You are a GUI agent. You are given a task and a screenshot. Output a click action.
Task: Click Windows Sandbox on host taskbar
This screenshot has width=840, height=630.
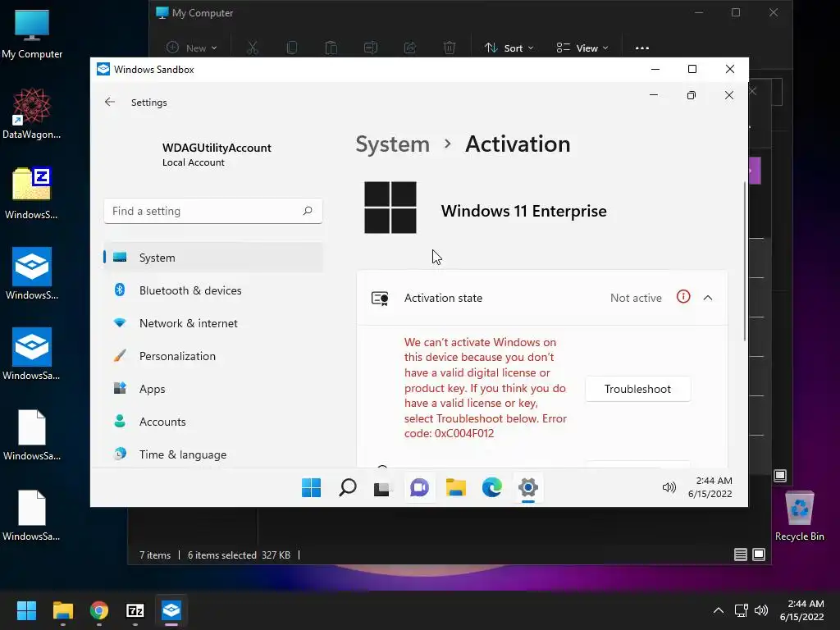pos(171,610)
